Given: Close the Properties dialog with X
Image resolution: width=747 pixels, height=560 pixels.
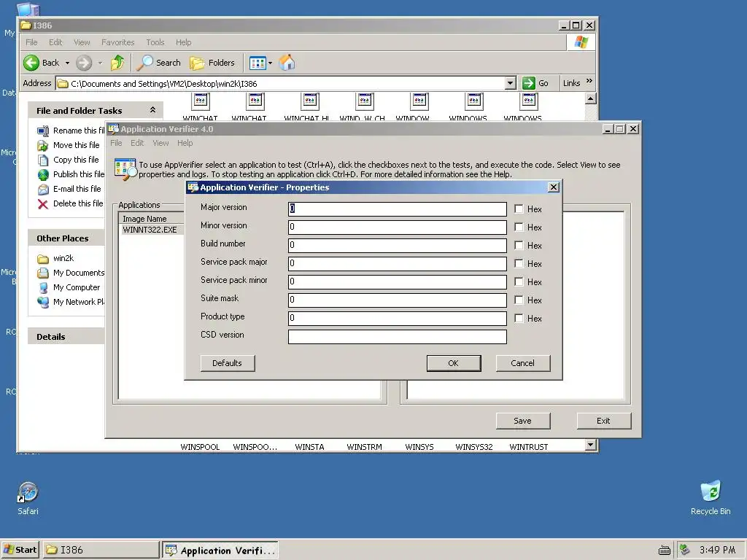Looking at the screenshot, I should [x=553, y=187].
